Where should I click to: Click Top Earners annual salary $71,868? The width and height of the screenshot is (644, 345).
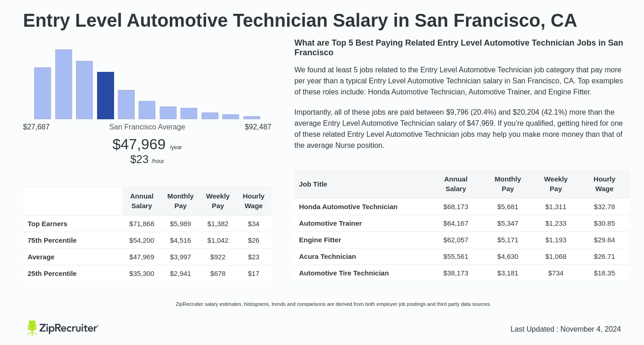tap(142, 224)
